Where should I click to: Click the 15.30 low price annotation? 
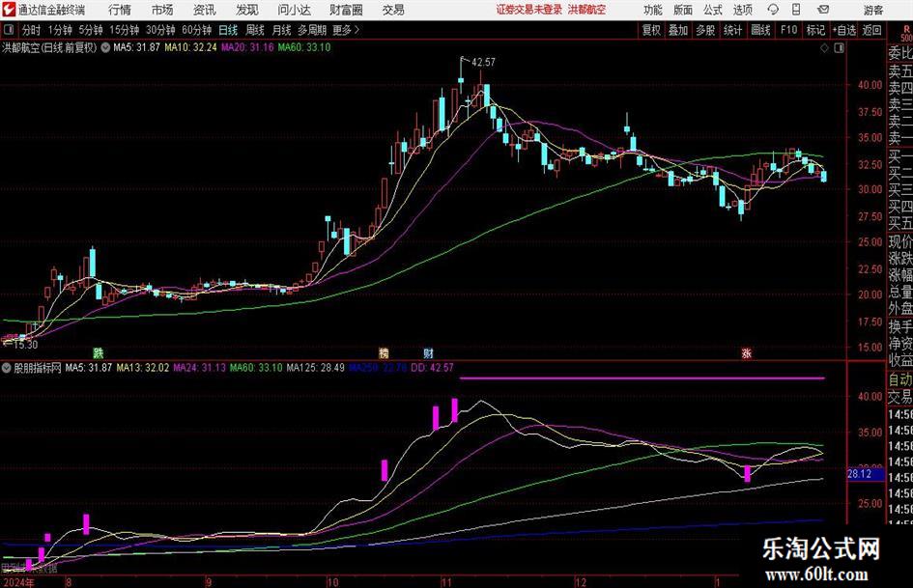pos(25,345)
